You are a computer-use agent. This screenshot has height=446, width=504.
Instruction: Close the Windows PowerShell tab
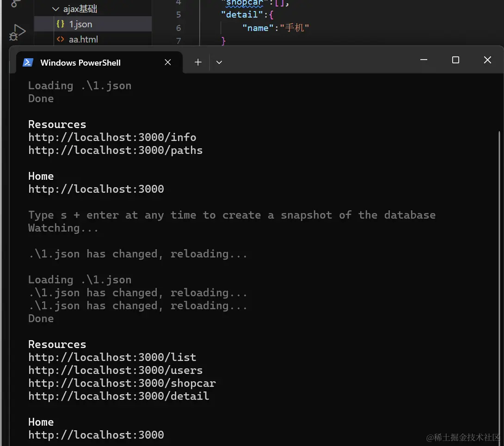[x=168, y=62]
